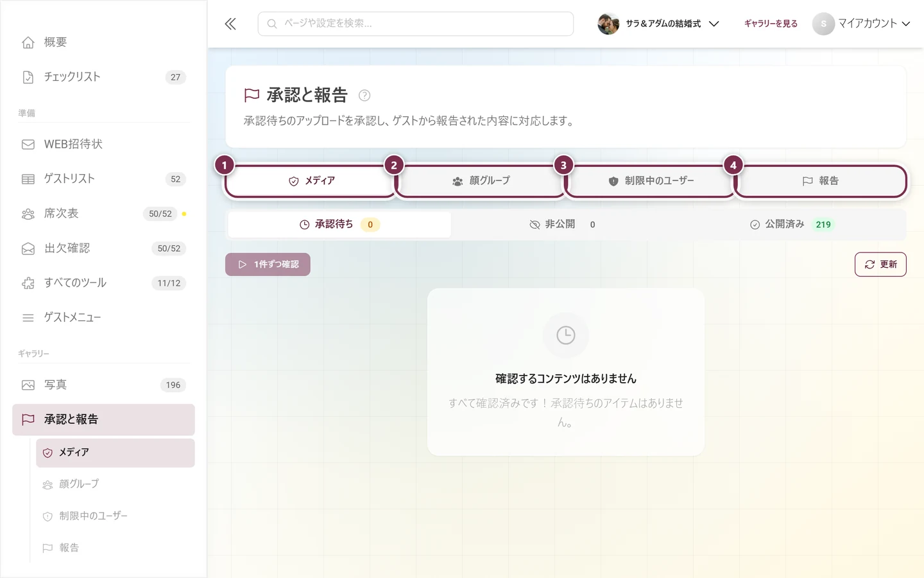This screenshot has width=924, height=578.
Task: Click the 1件ずつ確認 button
Action: click(268, 265)
